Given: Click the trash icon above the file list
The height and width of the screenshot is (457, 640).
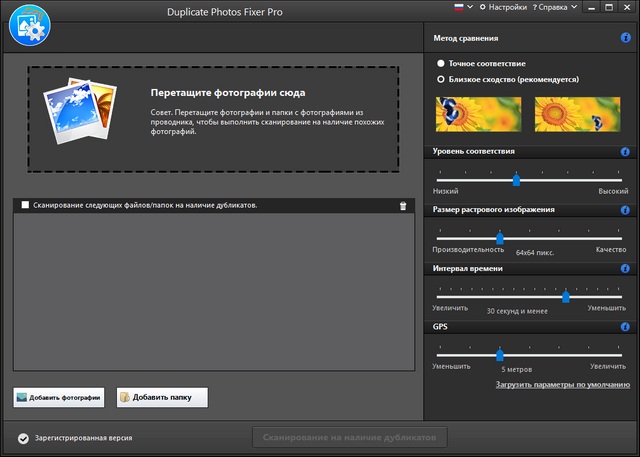Looking at the screenshot, I should click(403, 205).
